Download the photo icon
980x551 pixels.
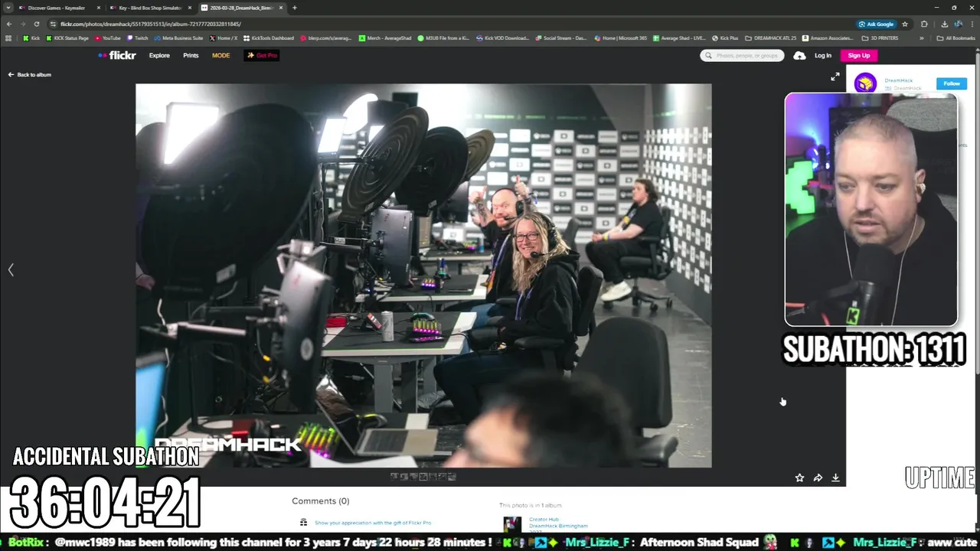835,478
